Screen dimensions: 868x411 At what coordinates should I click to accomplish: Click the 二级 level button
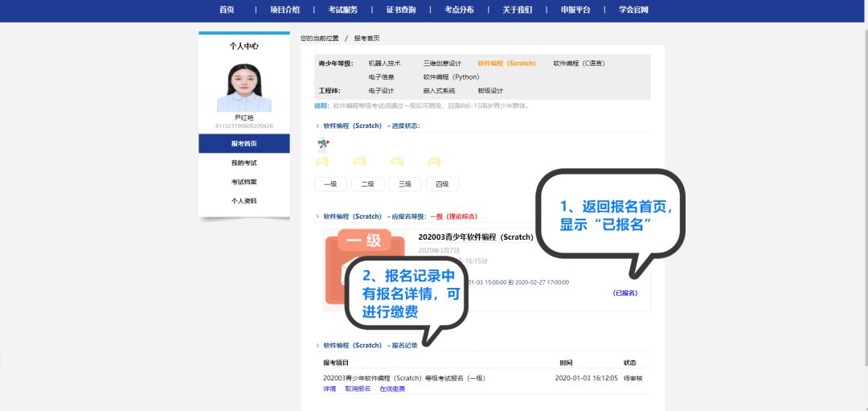click(367, 184)
